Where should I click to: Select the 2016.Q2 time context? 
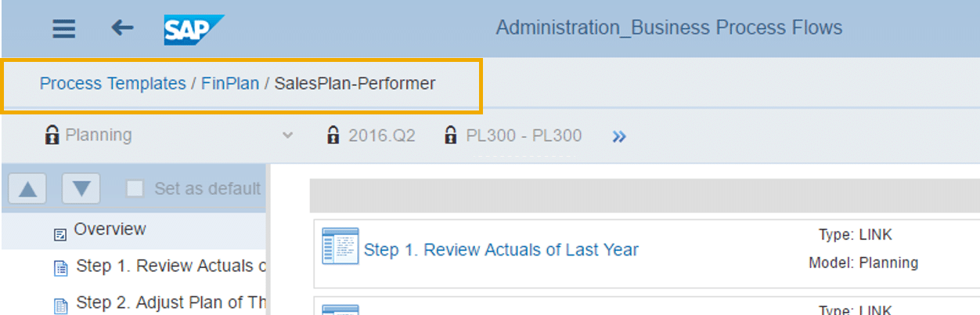coord(383,136)
